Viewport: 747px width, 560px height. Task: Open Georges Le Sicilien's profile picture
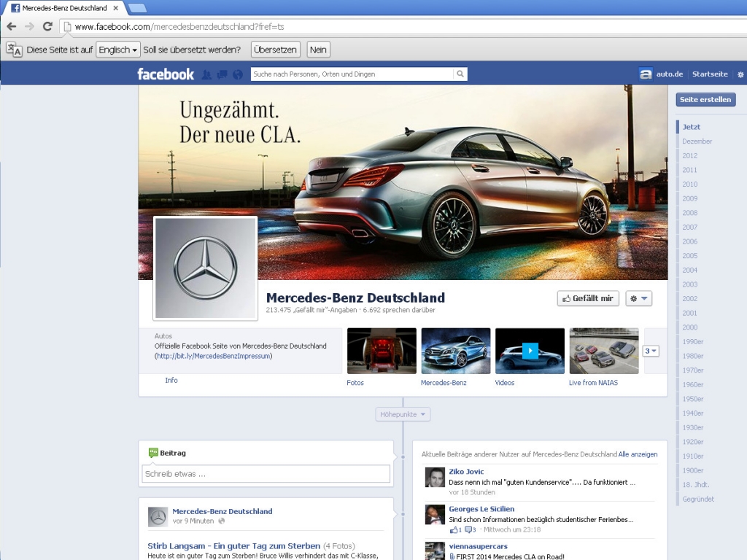[435, 515]
